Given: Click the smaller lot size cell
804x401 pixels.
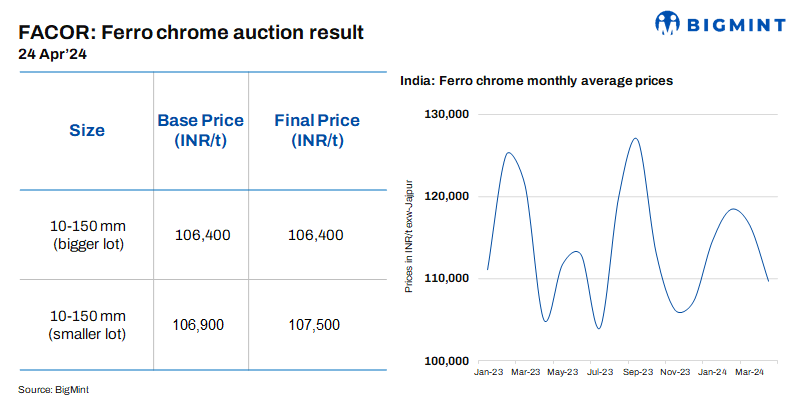Looking at the screenshot, I should coord(87,324).
